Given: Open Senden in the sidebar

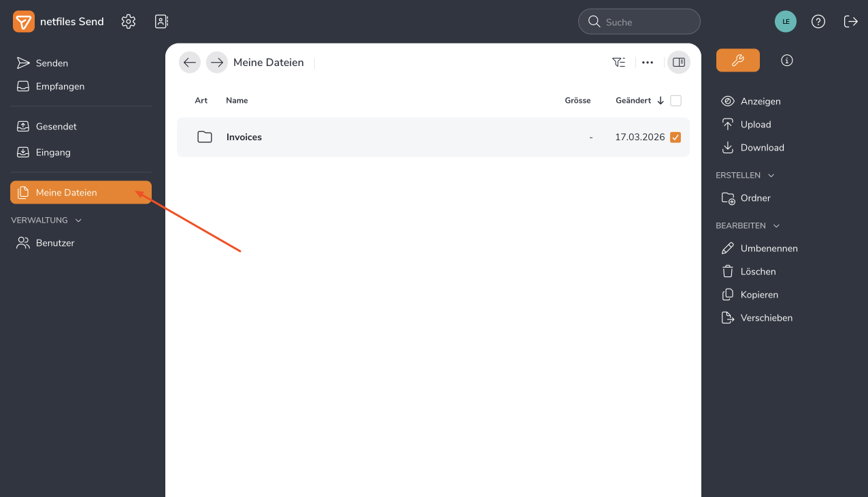Looking at the screenshot, I should tap(52, 63).
